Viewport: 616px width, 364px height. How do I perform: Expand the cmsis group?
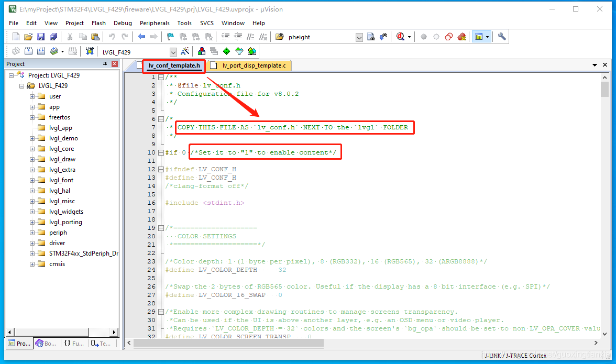[32, 264]
